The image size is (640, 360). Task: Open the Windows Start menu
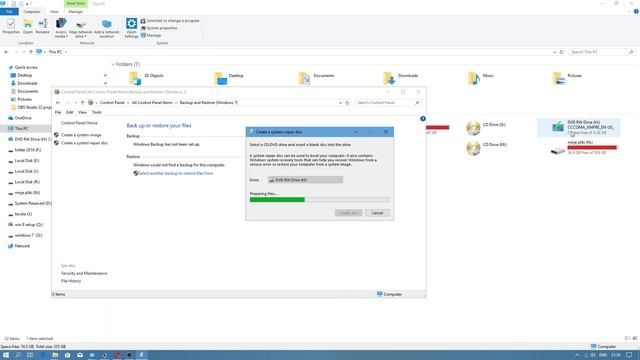6,355
